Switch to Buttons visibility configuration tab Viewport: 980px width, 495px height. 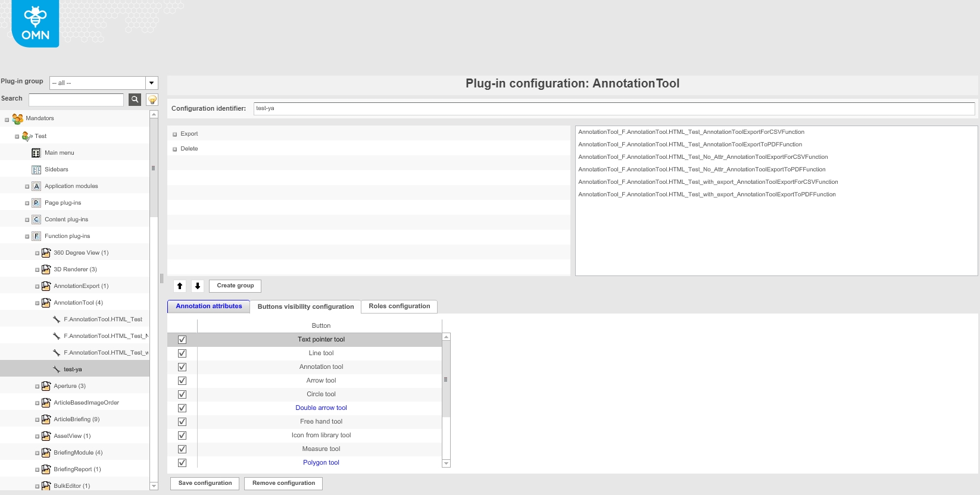305,306
